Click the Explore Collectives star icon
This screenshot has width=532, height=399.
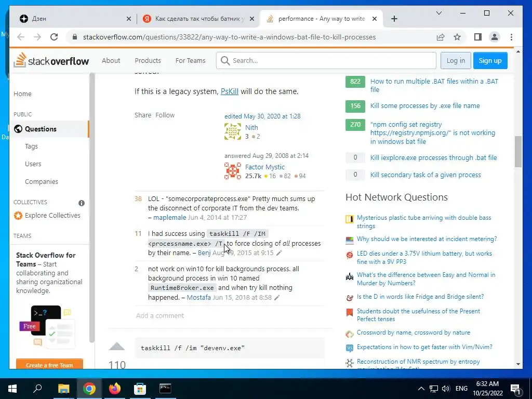[x=18, y=216]
